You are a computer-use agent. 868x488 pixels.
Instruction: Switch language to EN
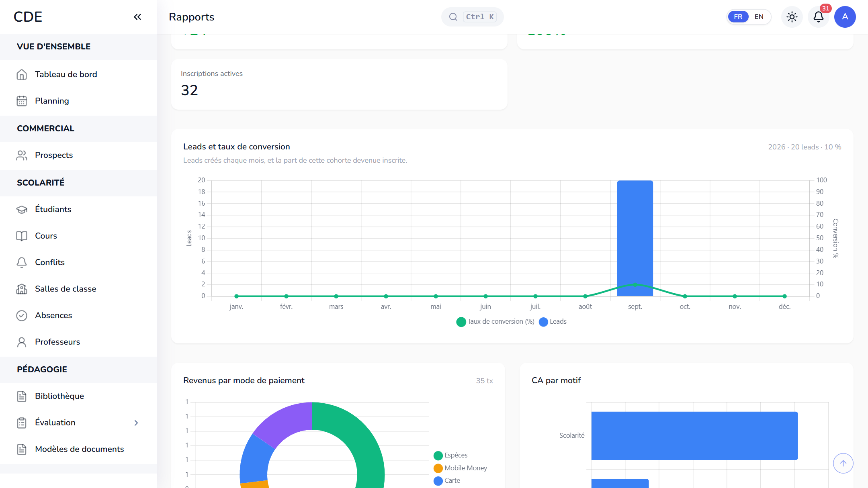(x=759, y=17)
